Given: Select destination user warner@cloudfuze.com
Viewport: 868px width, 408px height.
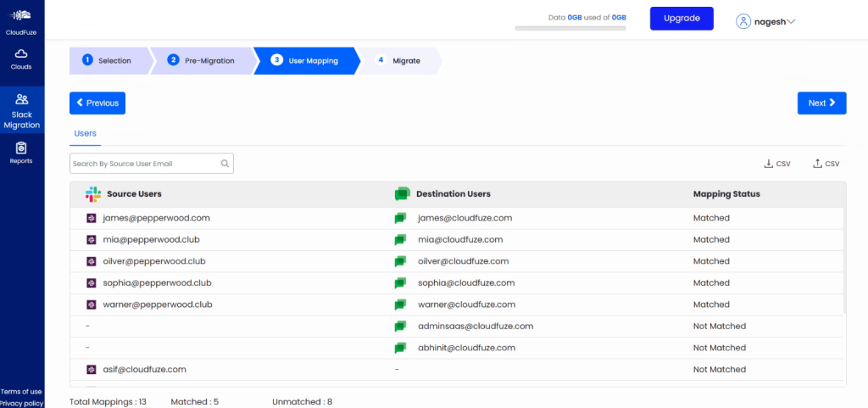Looking at the screenshot, I should 467,305.
